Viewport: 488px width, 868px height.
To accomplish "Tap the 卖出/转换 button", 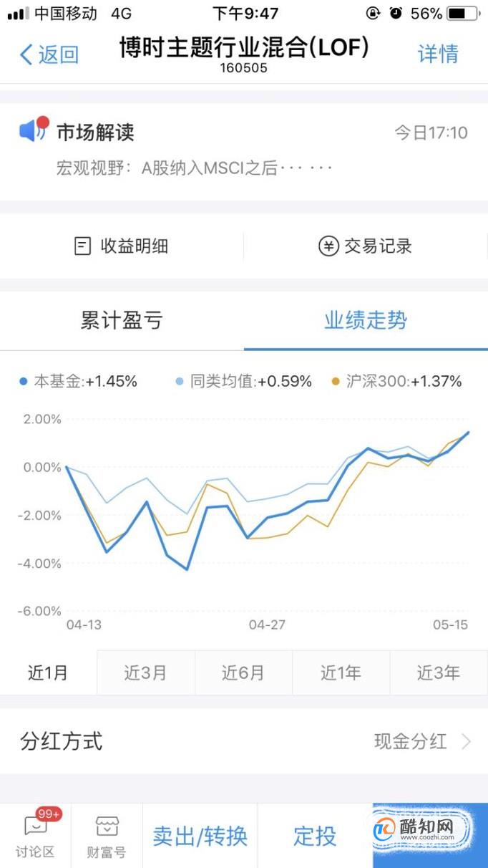I will (x=200, y=835).
